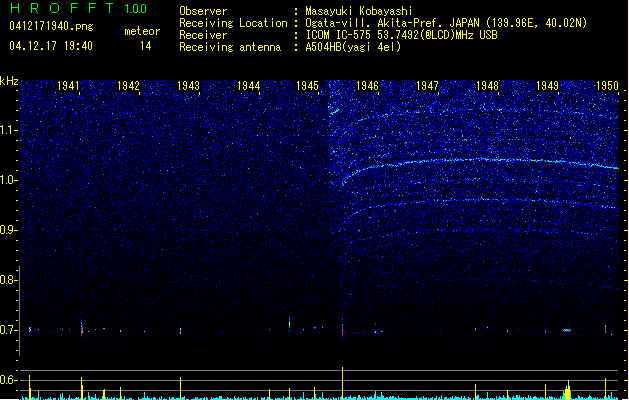Click the 1949 time marker
This screenshot has height=400, width=629.
[x=547, y=86]
